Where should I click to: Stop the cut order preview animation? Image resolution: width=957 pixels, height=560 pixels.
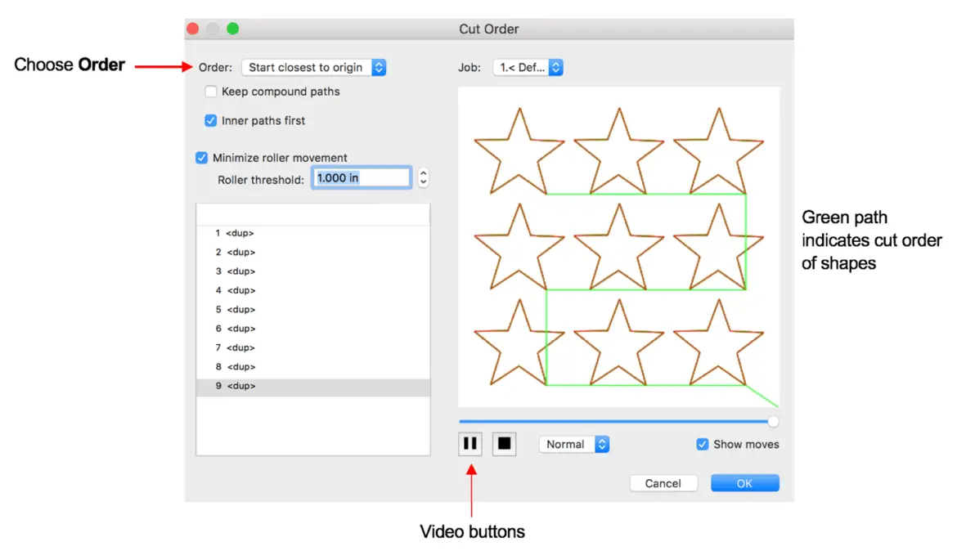click(x=505, y=444)
